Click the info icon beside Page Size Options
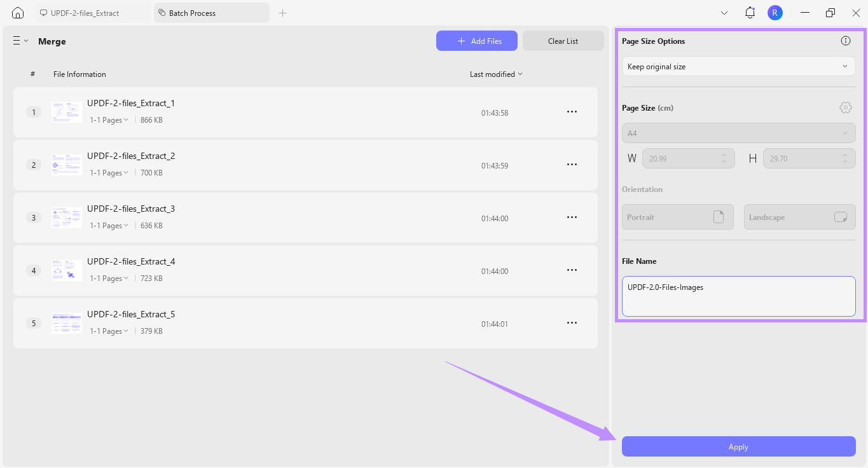This screenshot has width=868, height=468. tap(846, 40)
